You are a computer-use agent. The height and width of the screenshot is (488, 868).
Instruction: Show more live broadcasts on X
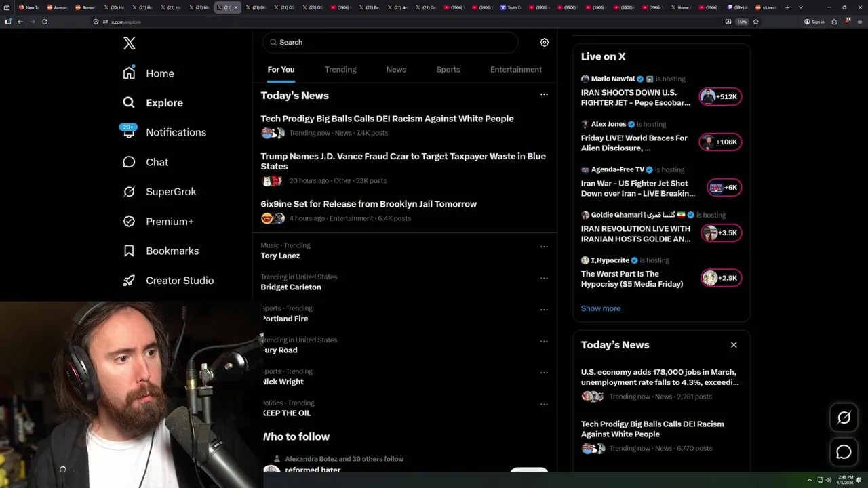coord(601,308)
